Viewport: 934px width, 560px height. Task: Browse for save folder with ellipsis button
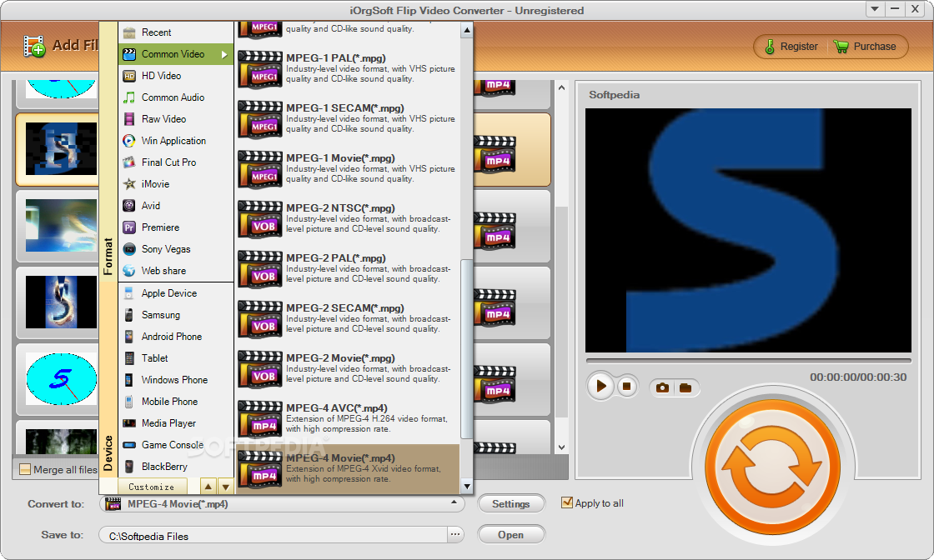[x=455, y=535]
